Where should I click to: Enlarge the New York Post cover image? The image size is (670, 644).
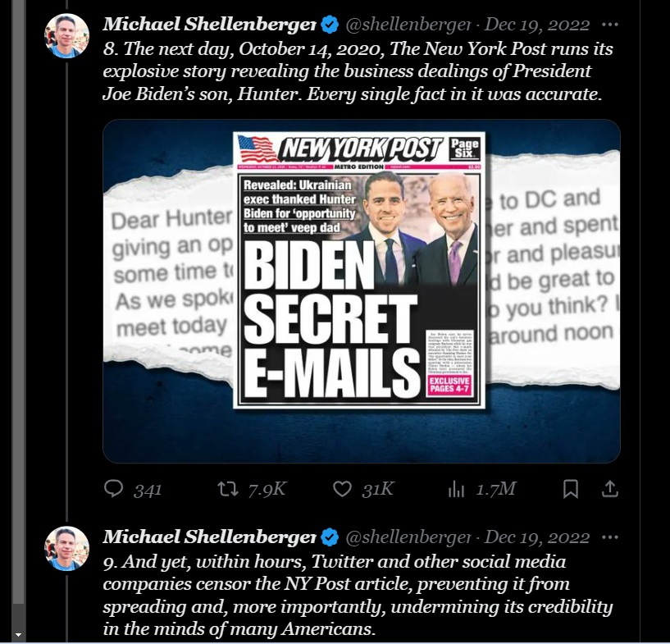(x=362, y=291)
